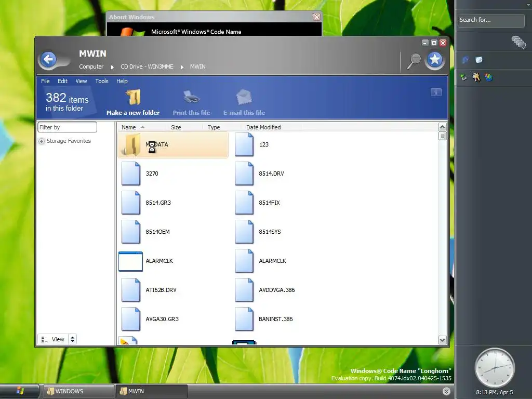Select the 8514OEM file icon
The image size is (532, 399).
[131, 232]
